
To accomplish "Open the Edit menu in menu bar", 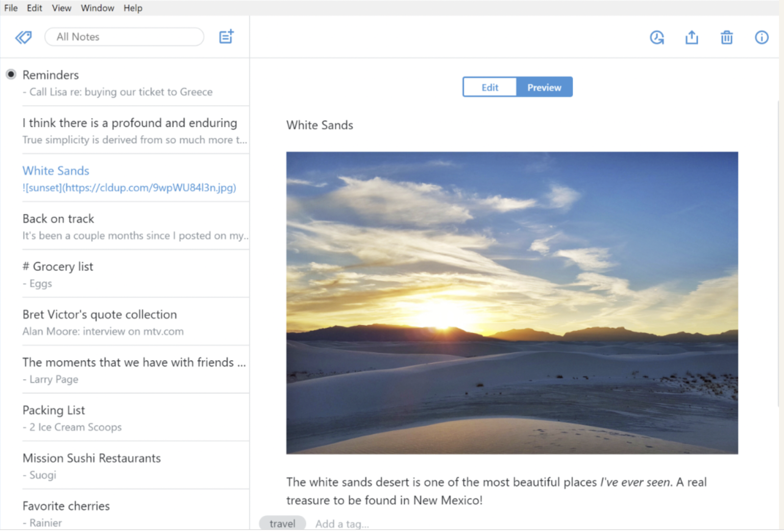I will [34, 8].
